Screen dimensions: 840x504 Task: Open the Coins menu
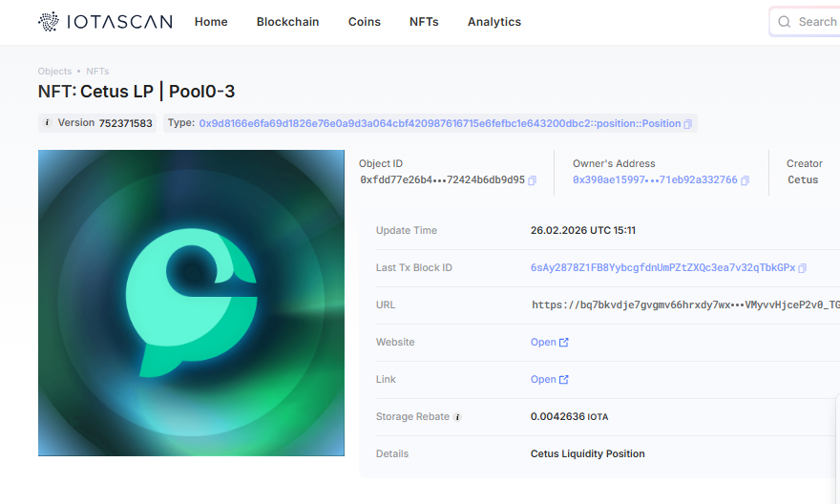(365, 22)
